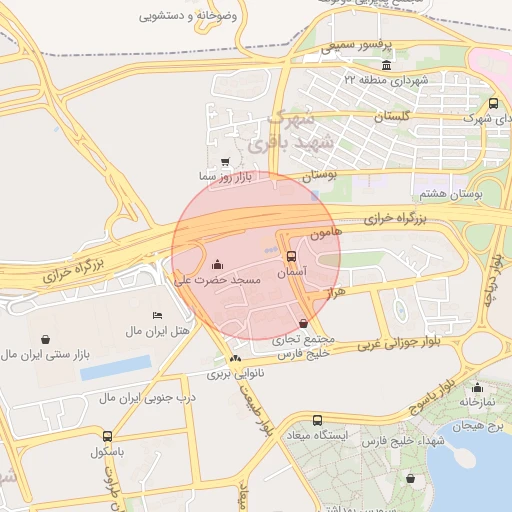This screenshot has height=512, width=512.
Task: Click the نمازخانه prayer room icon
Action: [x=477, y=388]
